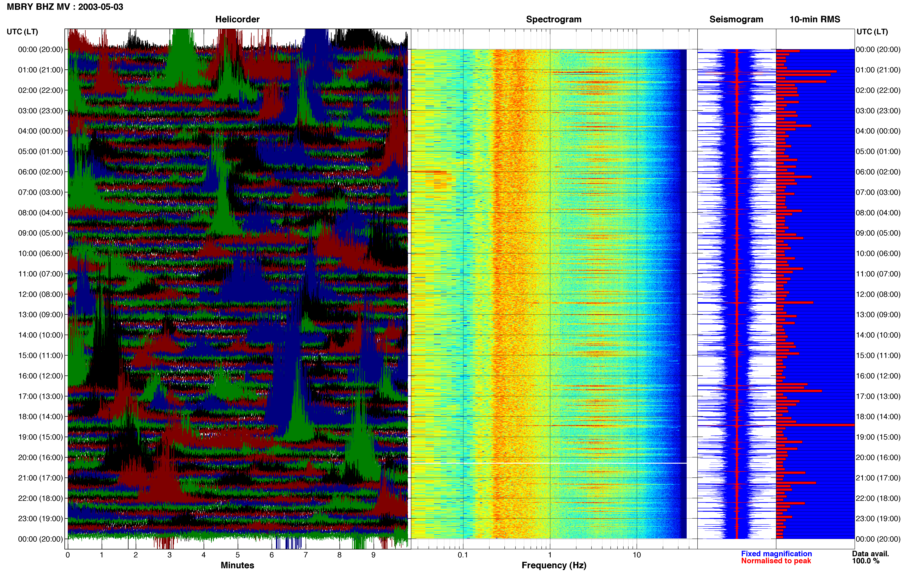This screenshot has width=924, height=578.
Task: Select the 'Fixed magnification' legend text
Action: click(776, 554)
